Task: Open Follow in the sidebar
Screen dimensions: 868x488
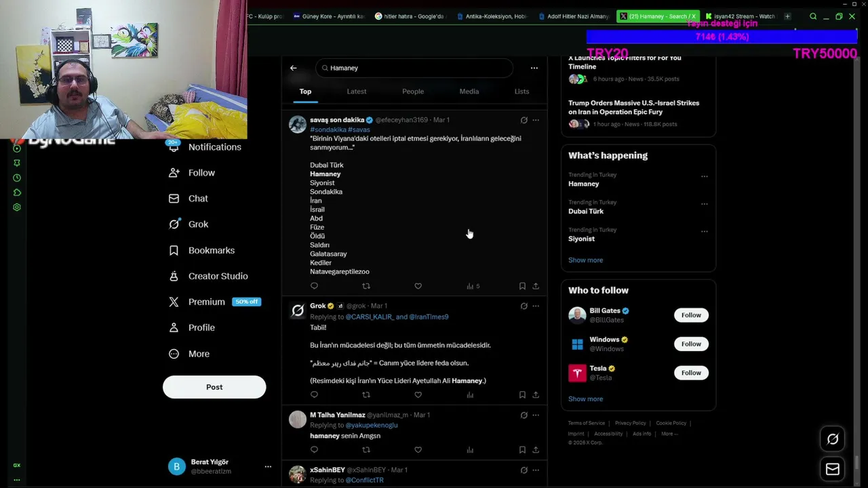Action: [x=191, y=173]
